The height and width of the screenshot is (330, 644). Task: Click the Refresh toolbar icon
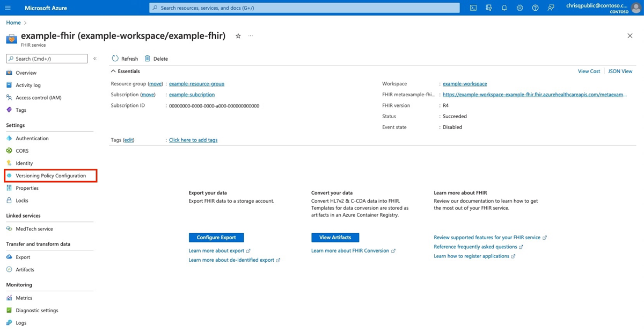pyautogui.click(x=125, y=59)
